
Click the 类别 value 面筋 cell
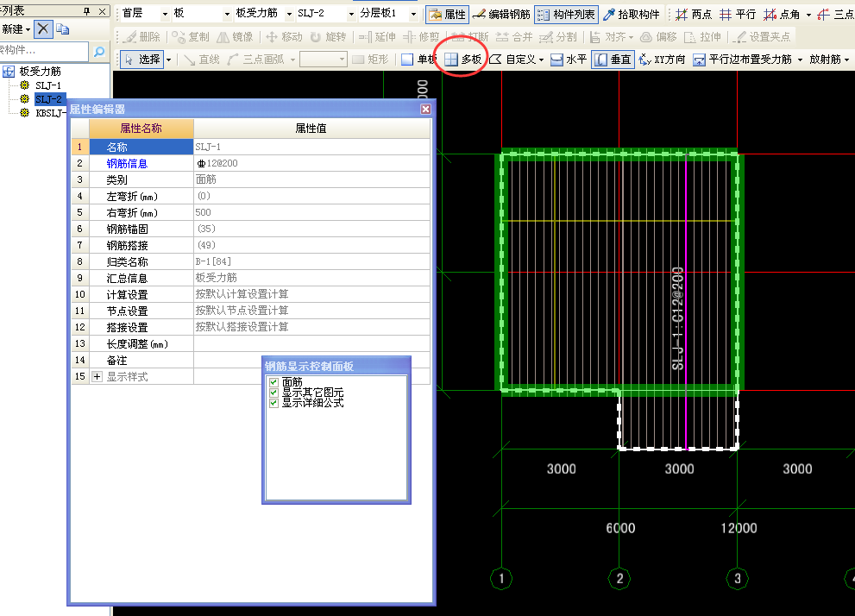pos(311,180)
